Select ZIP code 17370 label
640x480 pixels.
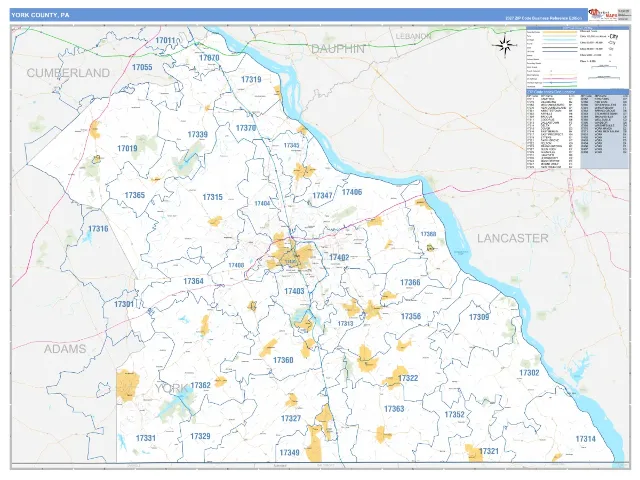click(x=246, y=128)
